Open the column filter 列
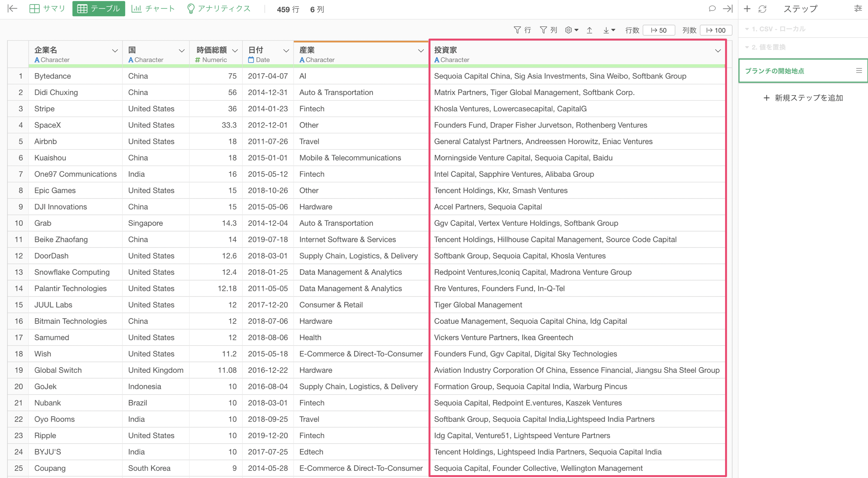 pos(549,30)
